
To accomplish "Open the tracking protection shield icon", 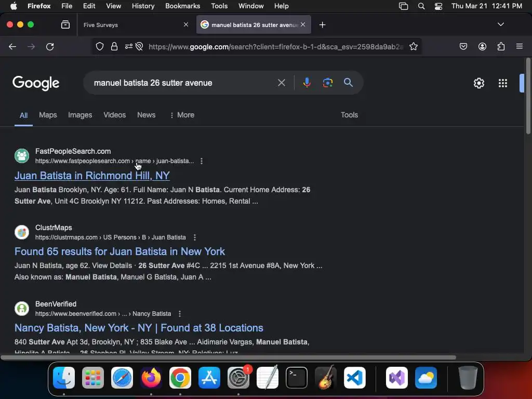I will coord(99,46).
